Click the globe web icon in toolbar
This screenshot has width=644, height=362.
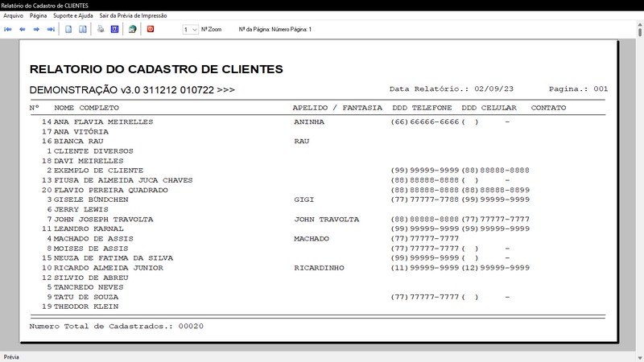click(132, 29)
